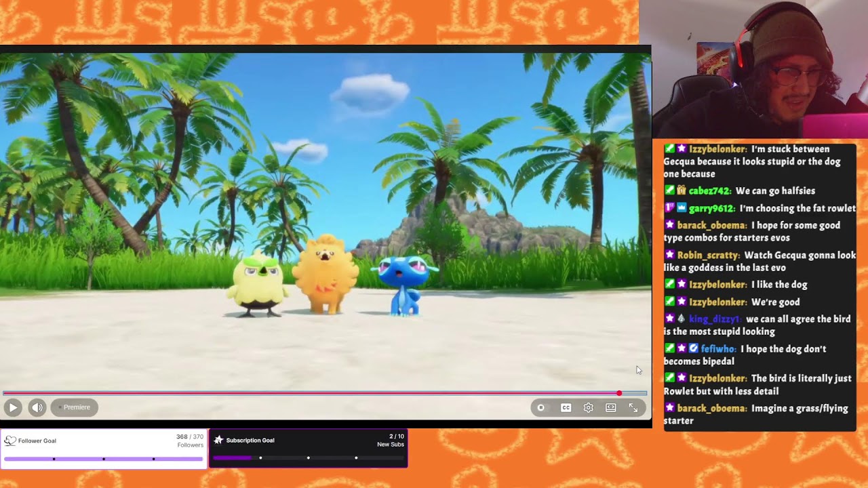
Task: Click the chat message "We're good"
Action: click(x=775, y=302)
